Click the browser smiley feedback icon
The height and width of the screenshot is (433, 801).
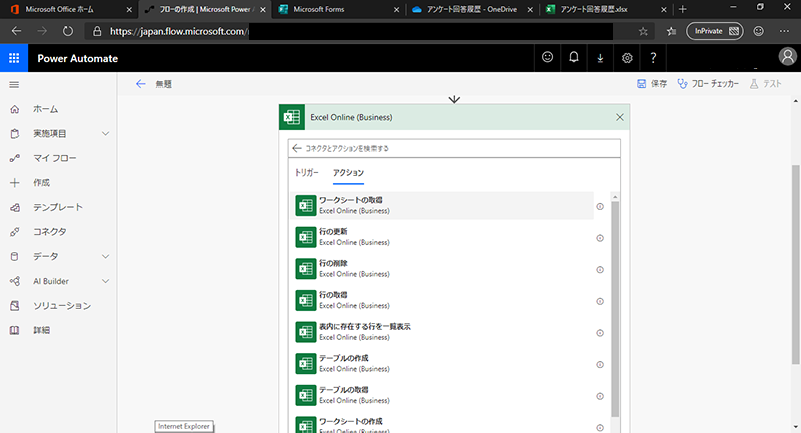[759, 32]
